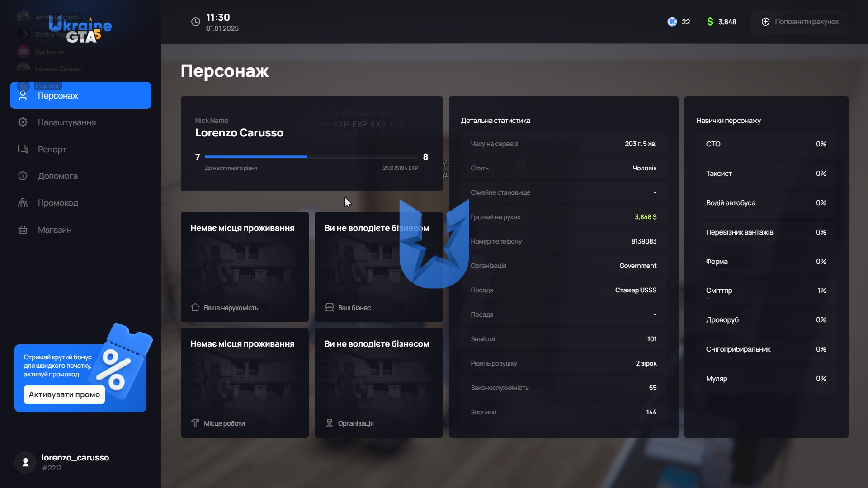Select the Таксист skill row
868x488 pixels.
766,174
